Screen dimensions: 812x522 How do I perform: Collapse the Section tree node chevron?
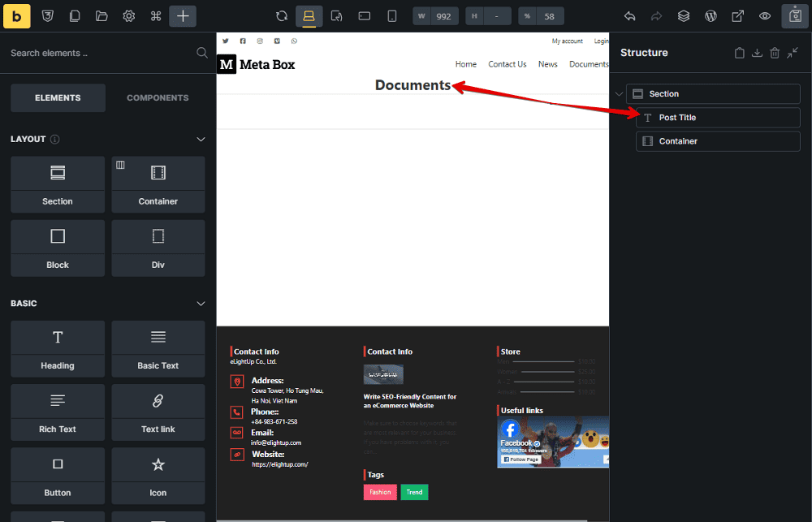pyautogui.click(x=619, y=94)
